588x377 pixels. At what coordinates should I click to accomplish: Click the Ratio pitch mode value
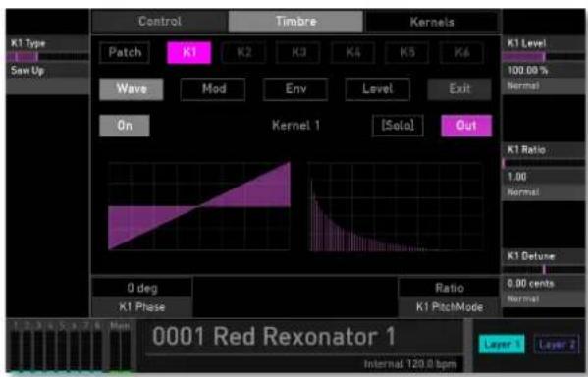point(450,288)
